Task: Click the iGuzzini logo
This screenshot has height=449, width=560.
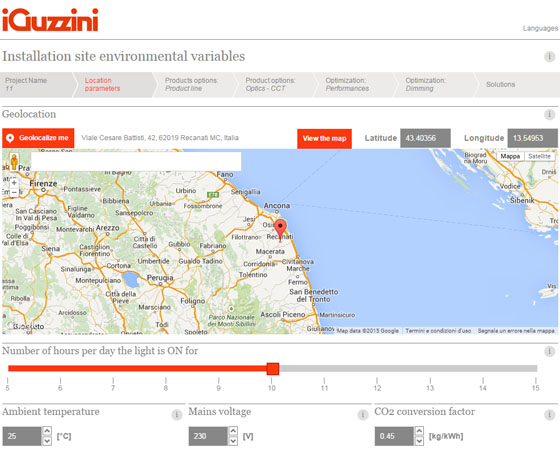Action: pos(50,20)
